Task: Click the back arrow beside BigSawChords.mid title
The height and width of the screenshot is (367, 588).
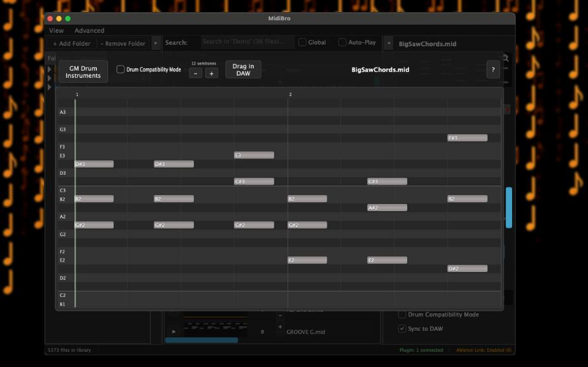Action: click(x=390, y=43)
